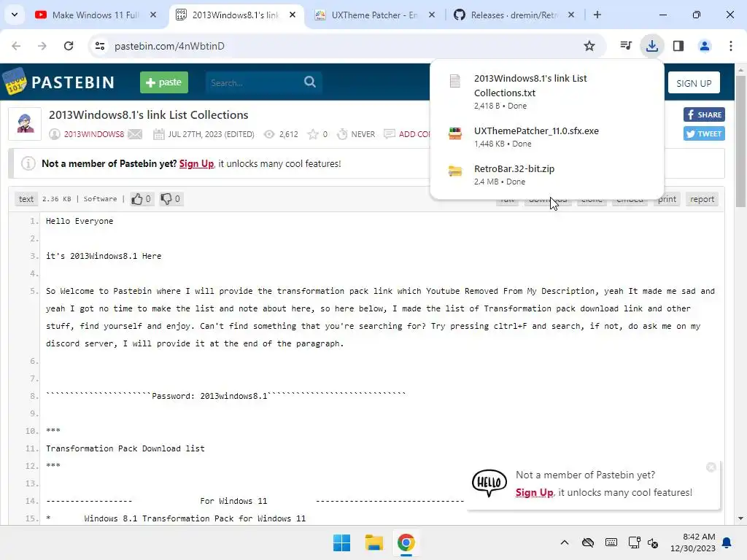
Task: Switch to the Releases dremin GitHub tab
Action: 514,15
